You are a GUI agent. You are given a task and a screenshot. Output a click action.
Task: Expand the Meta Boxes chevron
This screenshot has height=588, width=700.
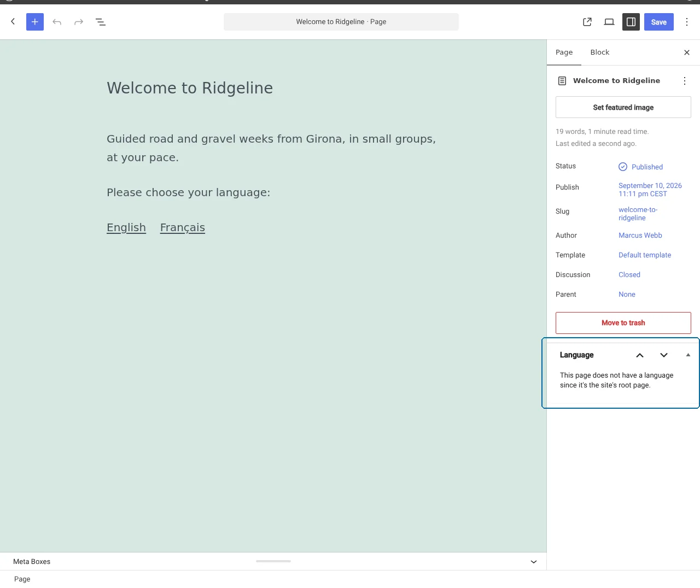tap(534, 562)
